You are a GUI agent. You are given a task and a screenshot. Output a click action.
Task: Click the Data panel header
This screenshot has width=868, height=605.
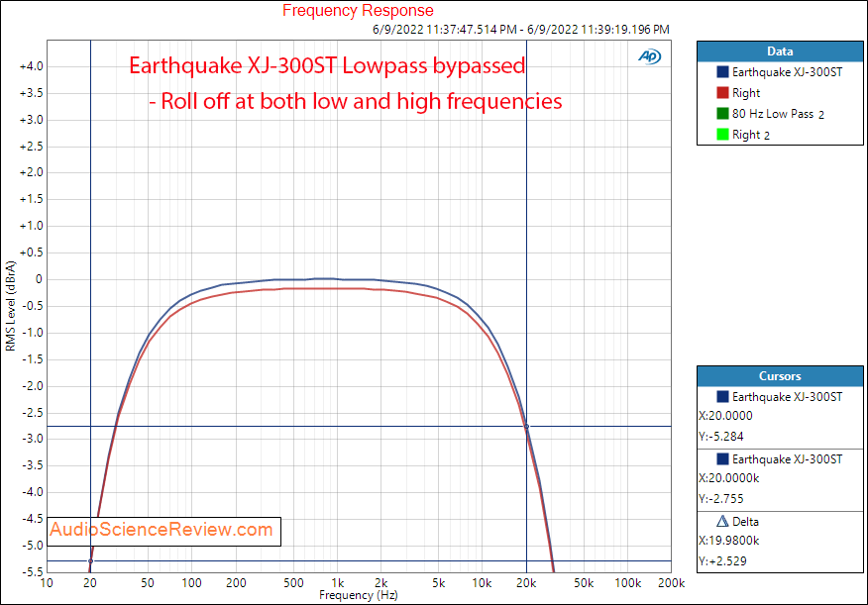pyautogui.click(x=780, y=51)
